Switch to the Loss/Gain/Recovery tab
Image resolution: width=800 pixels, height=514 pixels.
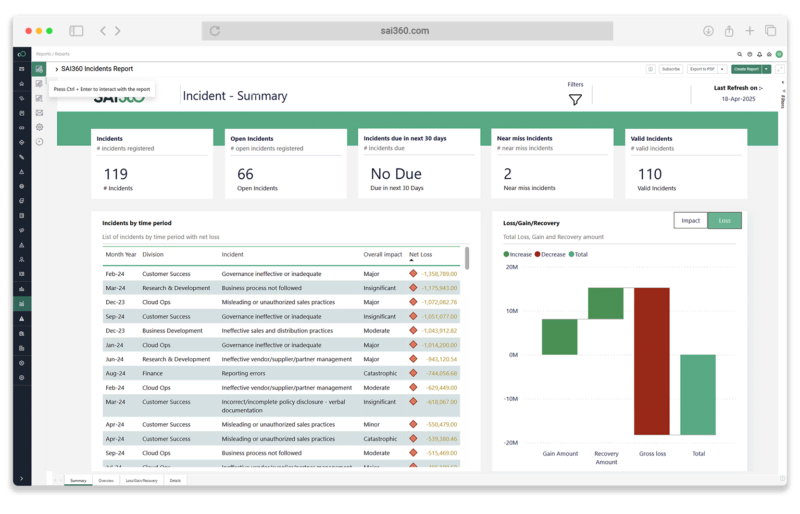[x=141, y=481]
